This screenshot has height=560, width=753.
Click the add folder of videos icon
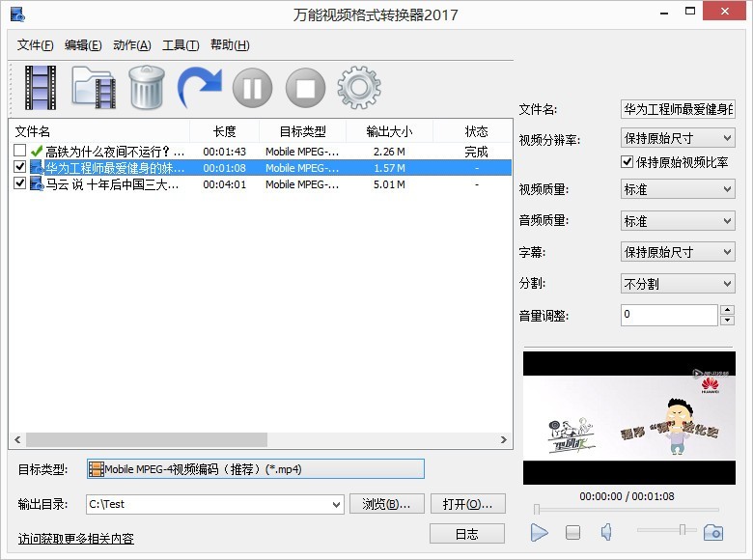[94, 88]
